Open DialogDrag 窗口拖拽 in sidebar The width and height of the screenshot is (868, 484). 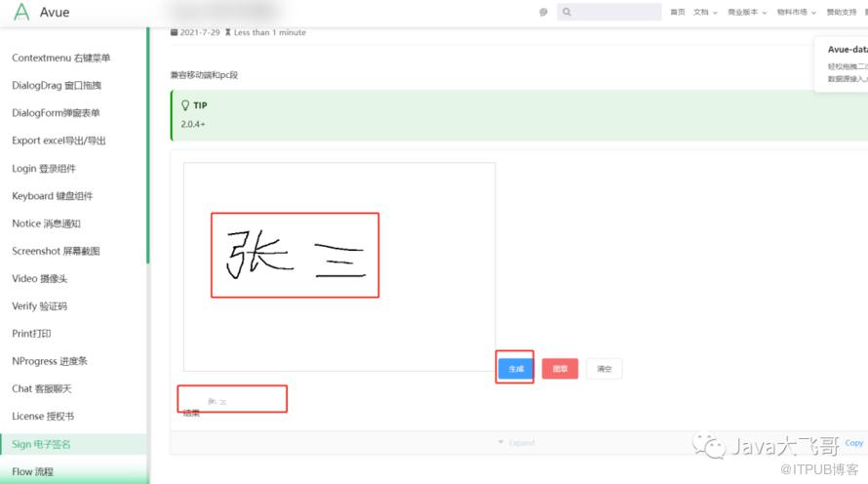[x=57, y=85]
